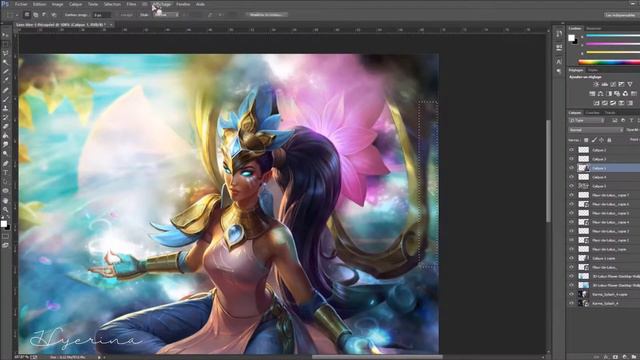This screenshot has width=640, height=360.
Task: Add a Vibrance adjustment layer
Action: click(630, 84)
